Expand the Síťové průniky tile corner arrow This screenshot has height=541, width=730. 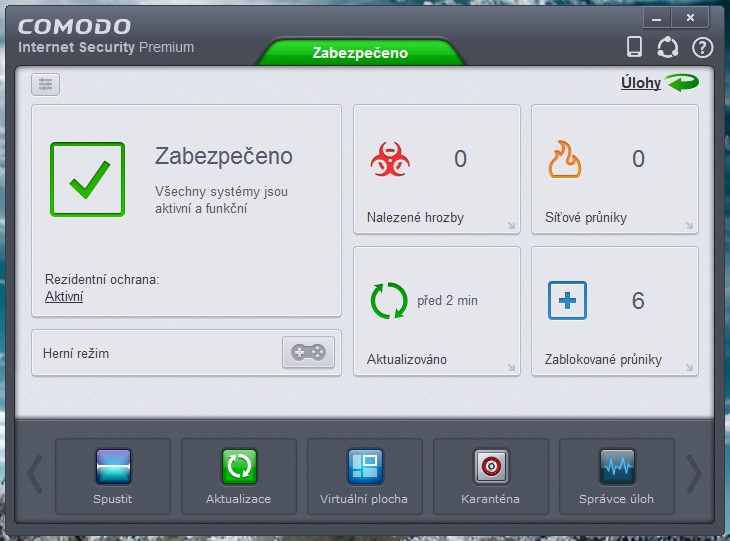[x=690, y=226]
